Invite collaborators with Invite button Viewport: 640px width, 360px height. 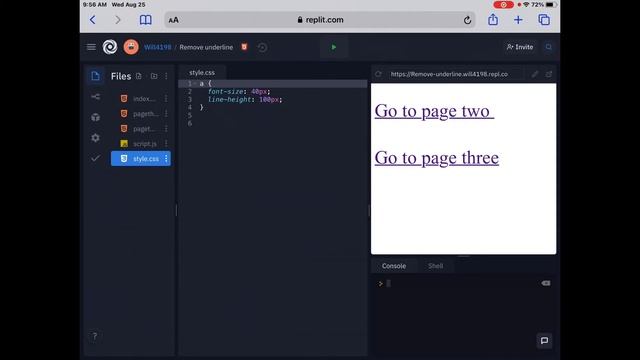(520, 47)
